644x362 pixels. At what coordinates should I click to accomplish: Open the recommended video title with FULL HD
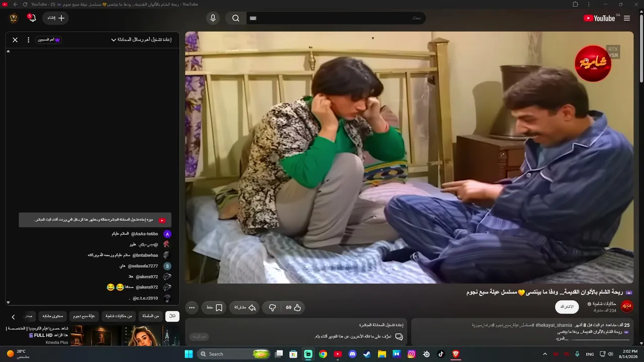37,332
